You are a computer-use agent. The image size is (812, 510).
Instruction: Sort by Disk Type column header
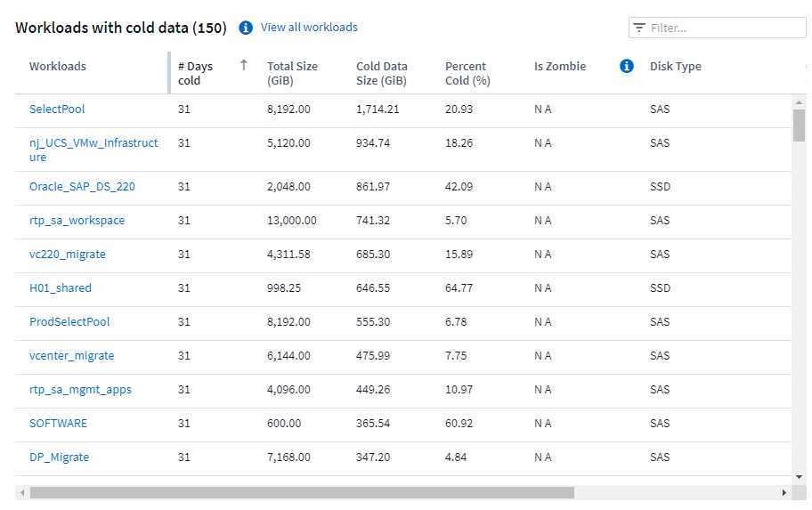675,66
